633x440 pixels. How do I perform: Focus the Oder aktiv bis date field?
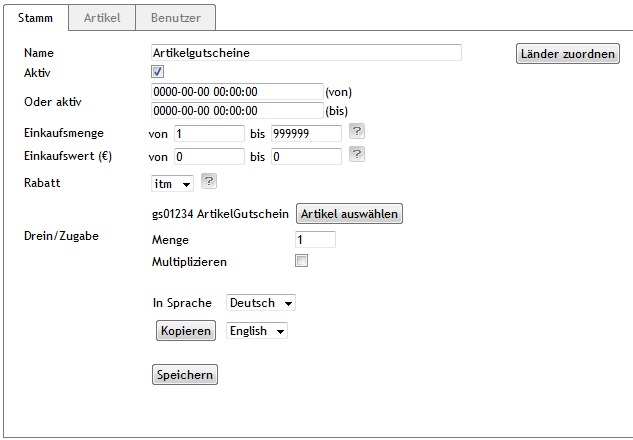click(x=236, y=110)
